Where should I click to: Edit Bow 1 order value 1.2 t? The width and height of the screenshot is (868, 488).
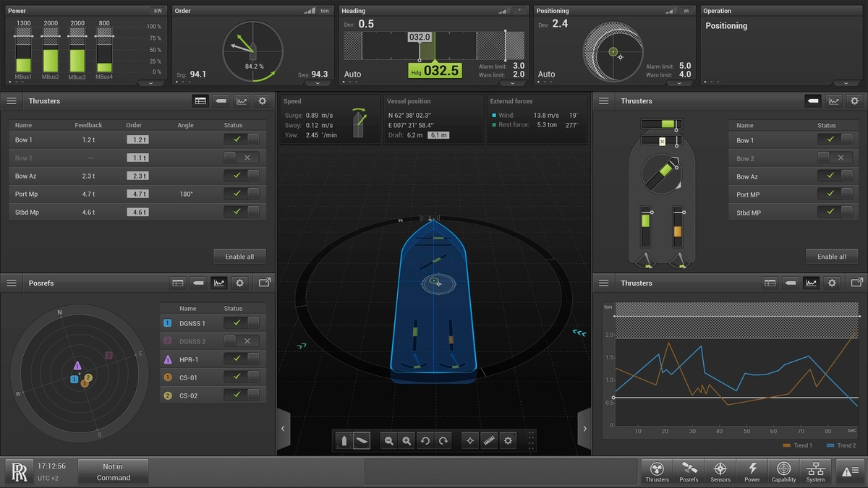137,140
